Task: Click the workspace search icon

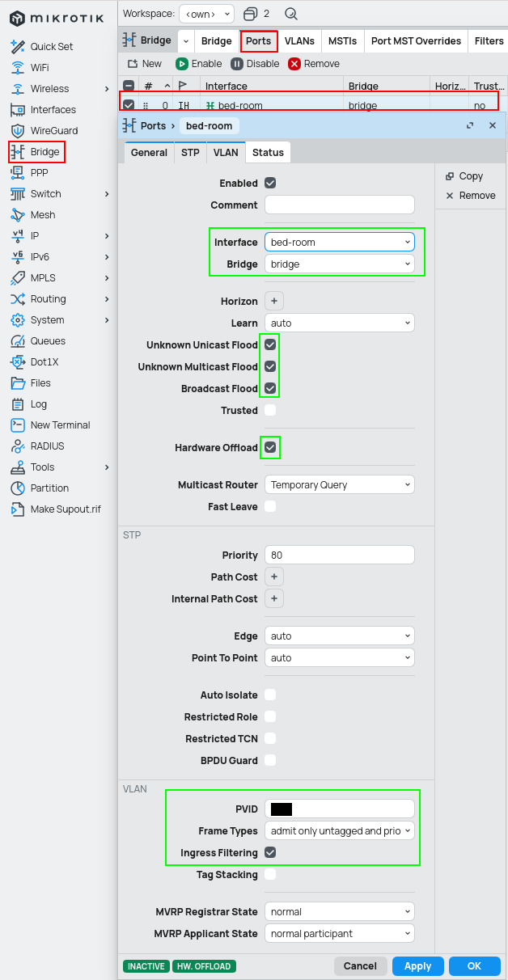Action: (x=291, y=14)
